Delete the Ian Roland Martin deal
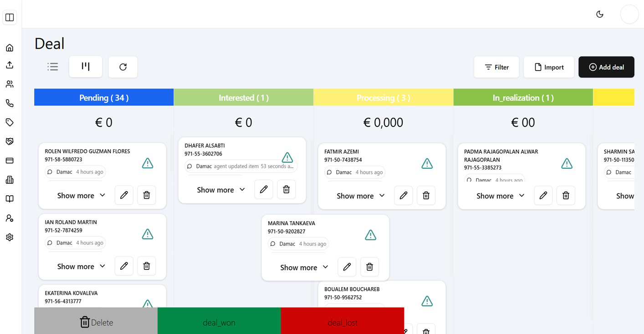Screen dimensions: 644x334 coord(147,266)
